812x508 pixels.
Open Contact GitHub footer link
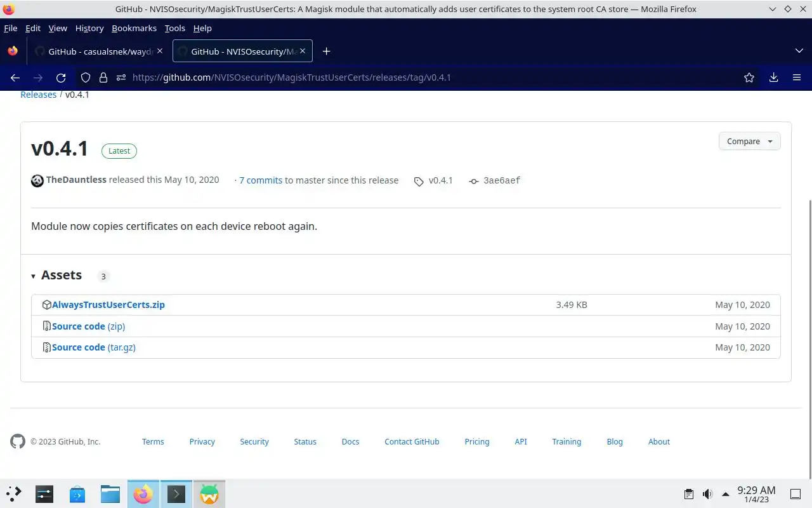[x=412, y=441]
